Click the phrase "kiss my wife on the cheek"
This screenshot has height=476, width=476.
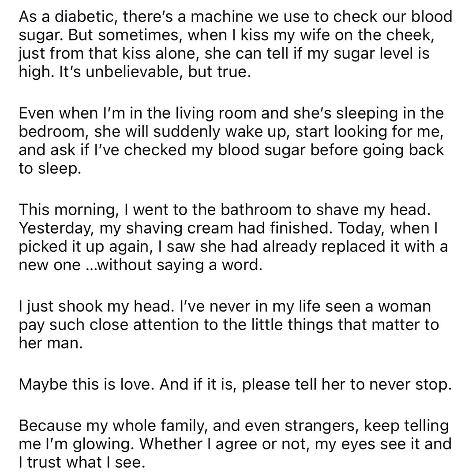click(337, 35)
